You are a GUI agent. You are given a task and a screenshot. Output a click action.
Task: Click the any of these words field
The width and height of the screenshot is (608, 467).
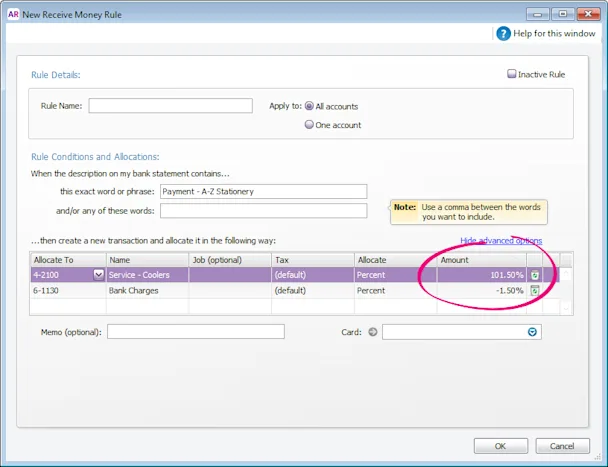264,211
